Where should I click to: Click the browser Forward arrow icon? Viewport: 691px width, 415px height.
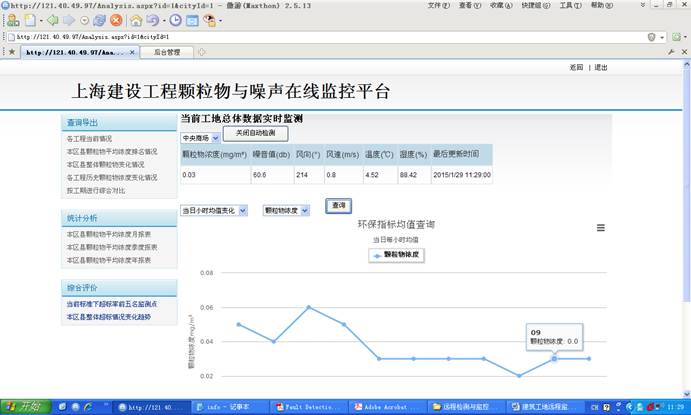pyautogui.click(x=68, y=19)
